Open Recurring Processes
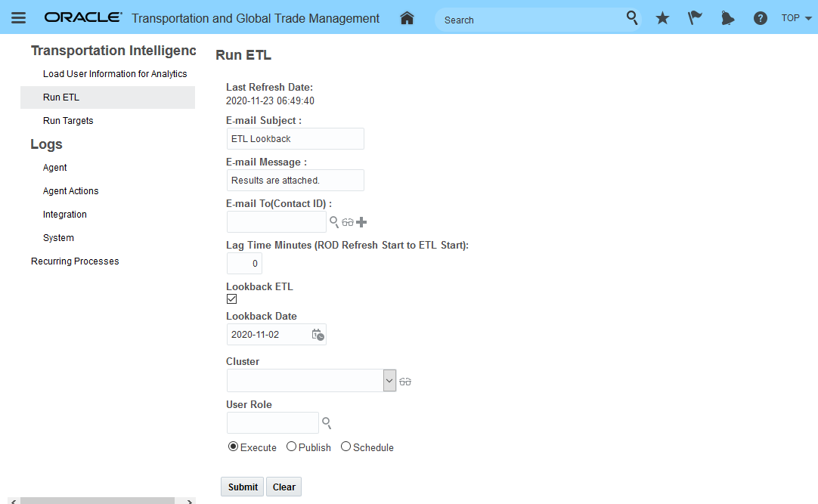The height and width of the screenshot is (504, 818). click(75, 261)
